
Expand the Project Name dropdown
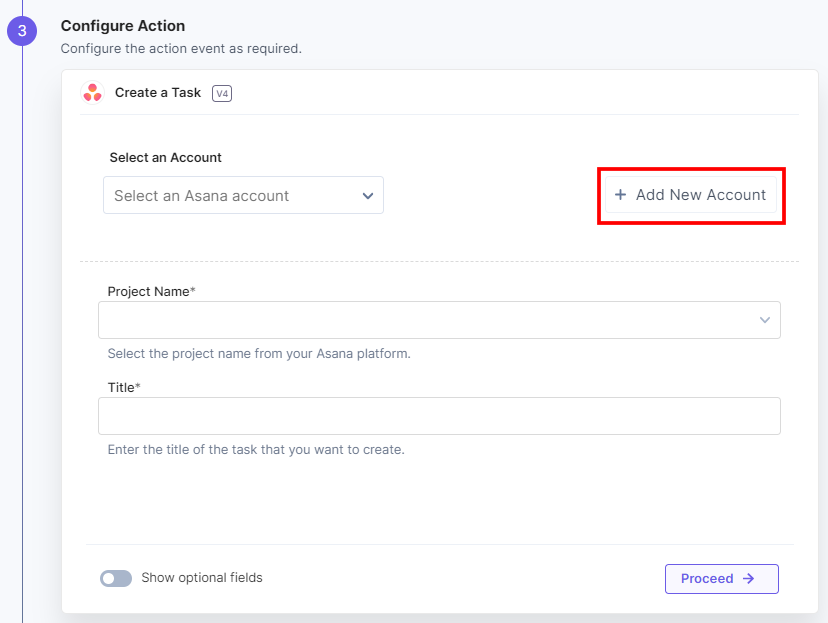439,320
